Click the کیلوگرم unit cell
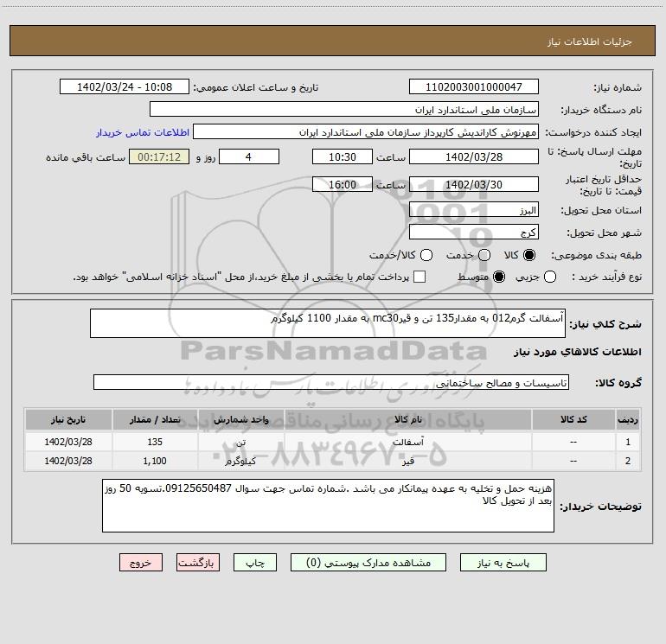The image size is (666, 644). [240, 461]
